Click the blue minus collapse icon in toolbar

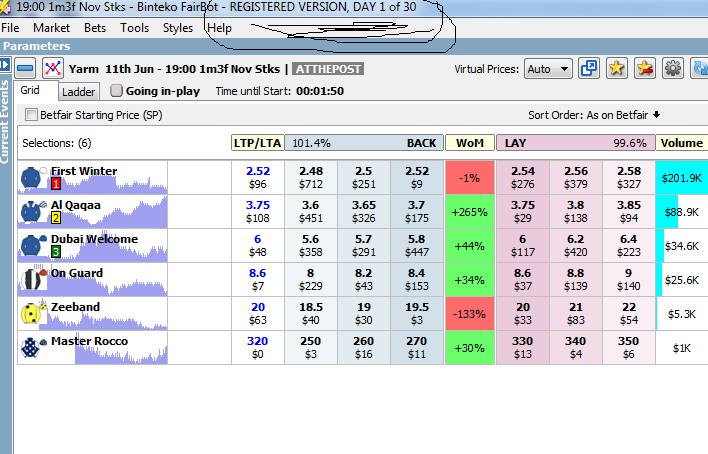pos(25,69)
